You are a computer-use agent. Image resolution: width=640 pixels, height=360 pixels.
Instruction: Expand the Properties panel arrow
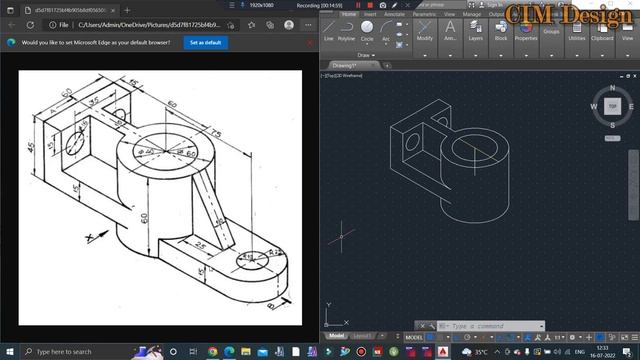[x=526, y=55]
